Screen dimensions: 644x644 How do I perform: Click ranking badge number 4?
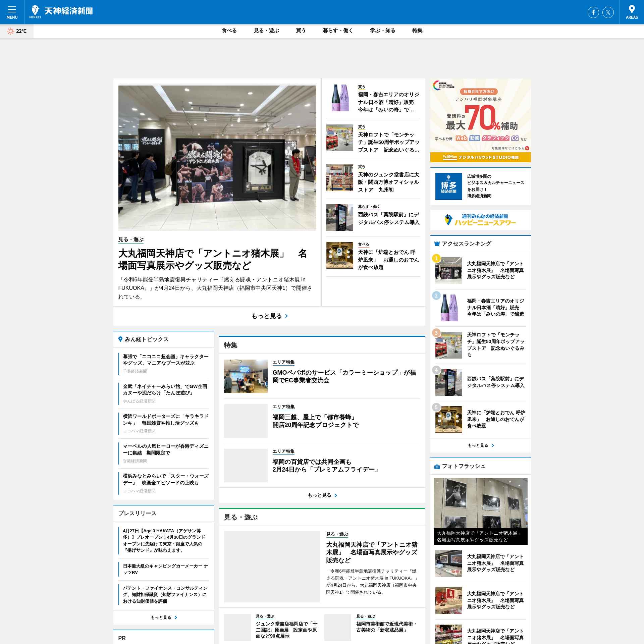[x=436, y=370]
